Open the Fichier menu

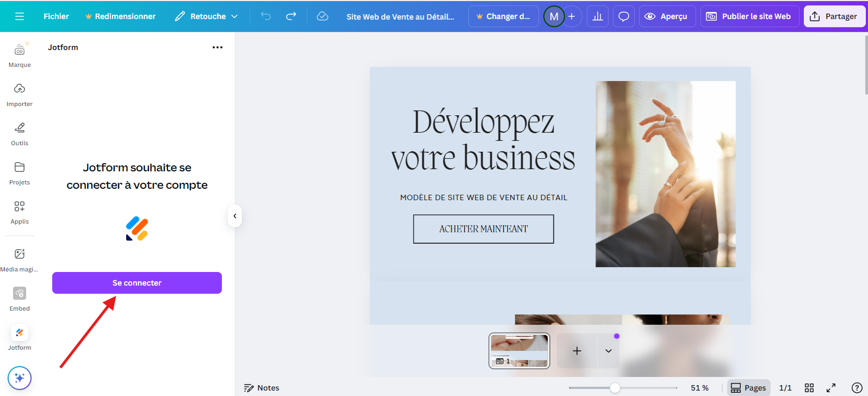point(56,16)
